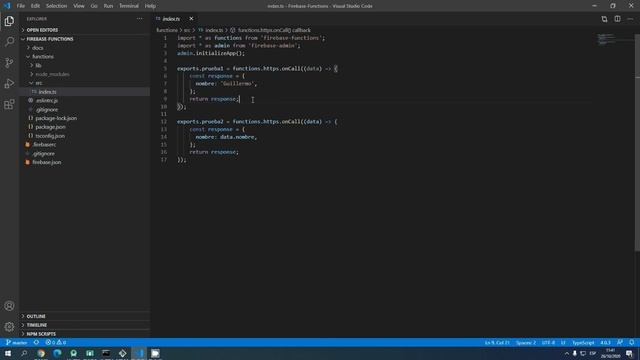Show hidden system tray icons
Screen dimensions: 640x360
[x=567, y=353]
